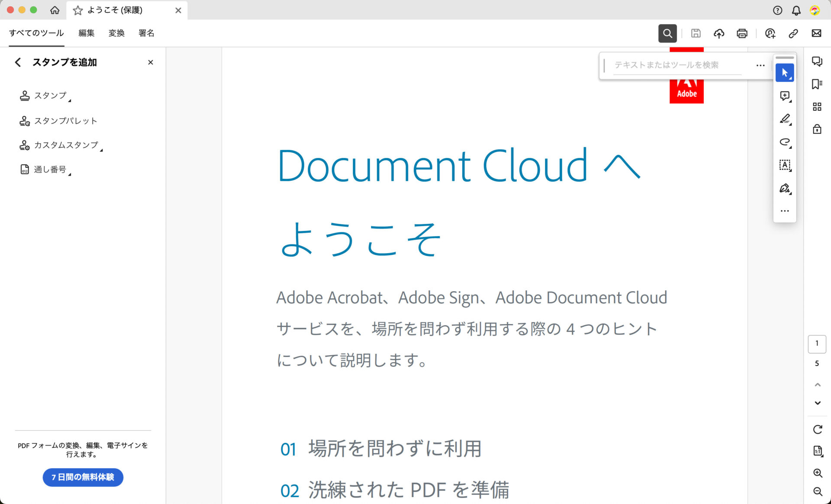Open the home screen icon

pyautogui.click(x=55, y=10)
